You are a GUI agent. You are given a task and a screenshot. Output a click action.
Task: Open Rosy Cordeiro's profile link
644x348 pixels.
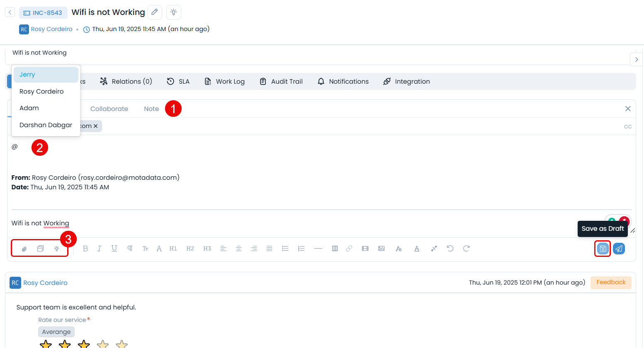pos(45,283)
